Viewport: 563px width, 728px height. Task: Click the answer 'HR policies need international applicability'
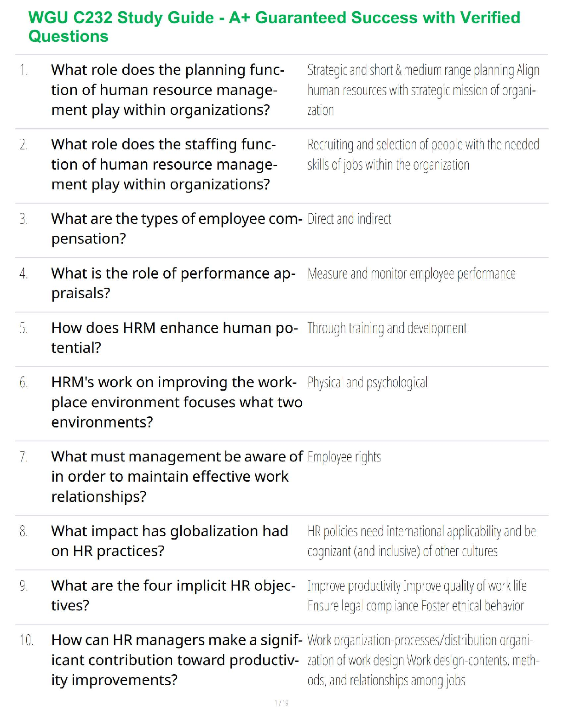pyautogui.click(x=421, y=541)
